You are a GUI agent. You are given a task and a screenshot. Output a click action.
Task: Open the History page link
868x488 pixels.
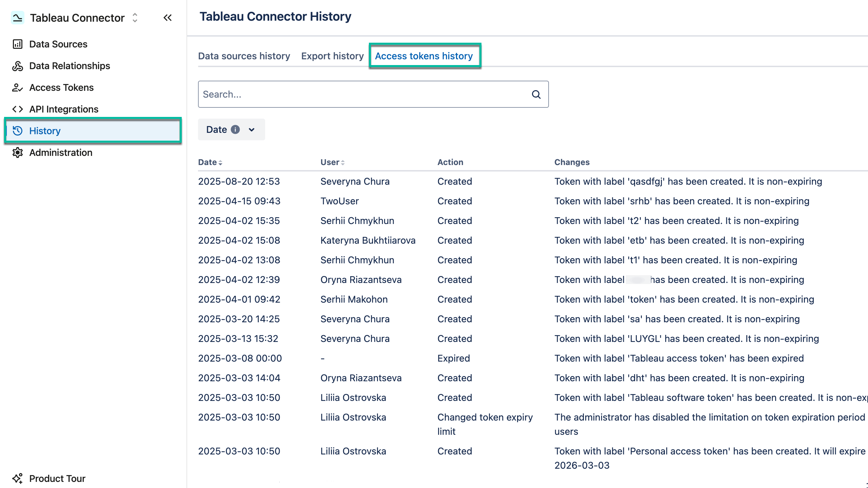pyautogui.click(x=45, y=131)
